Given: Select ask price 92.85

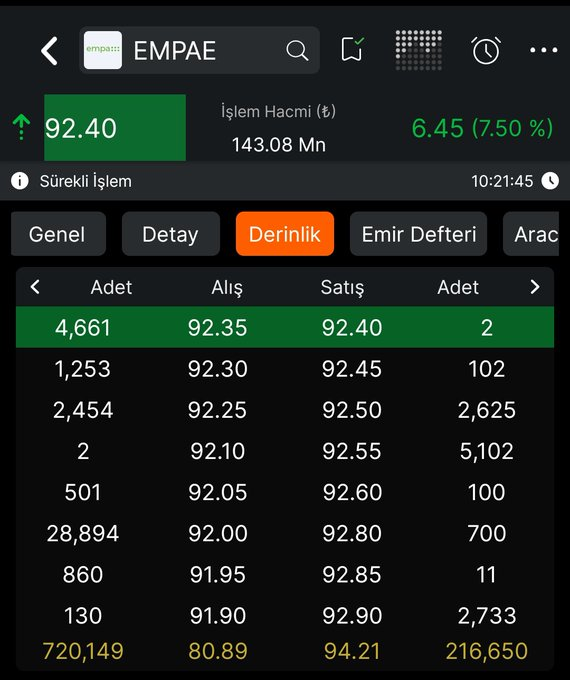Looking at the screenshot, I should 352,575.
